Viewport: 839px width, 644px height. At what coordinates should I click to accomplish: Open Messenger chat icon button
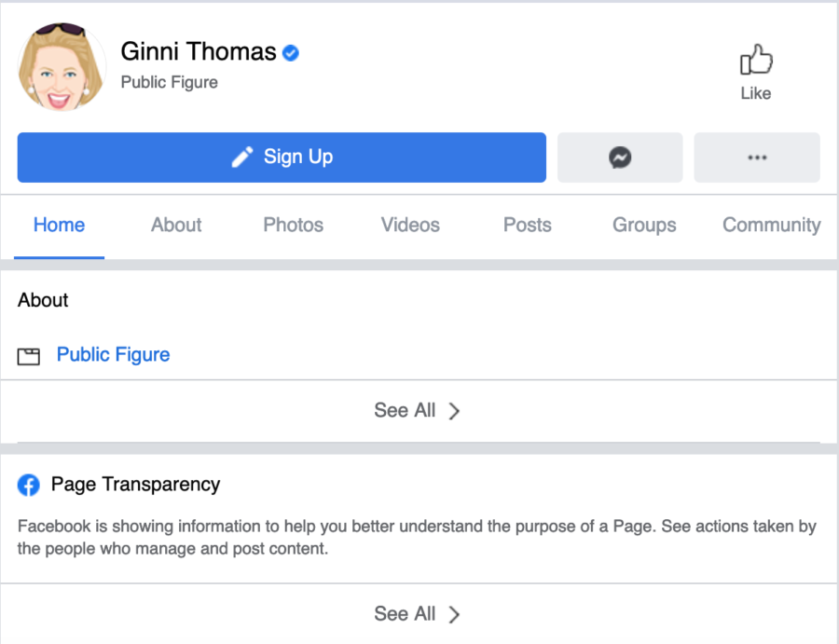tap(620, 158)
